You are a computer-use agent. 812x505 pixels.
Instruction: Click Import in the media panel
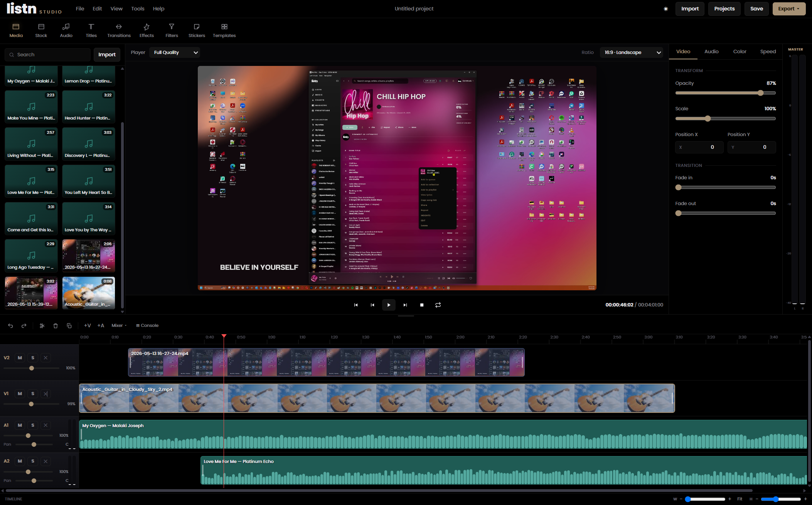pyautogui.click(x=107, y=55)
